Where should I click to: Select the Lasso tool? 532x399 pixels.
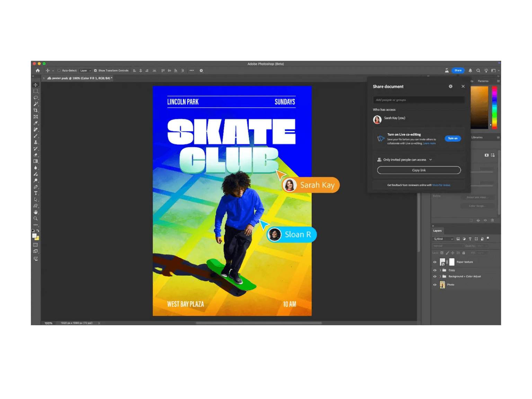36,98
